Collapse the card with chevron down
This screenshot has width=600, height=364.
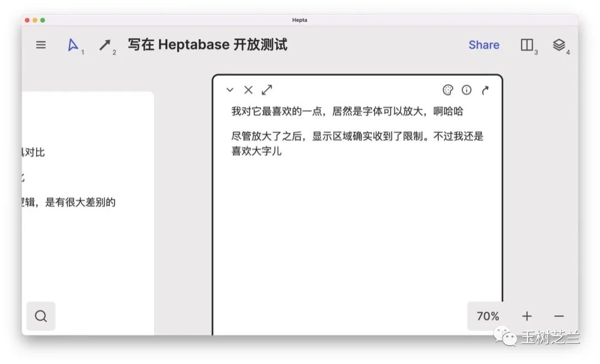pyautogui.click(x=229, y=90)
